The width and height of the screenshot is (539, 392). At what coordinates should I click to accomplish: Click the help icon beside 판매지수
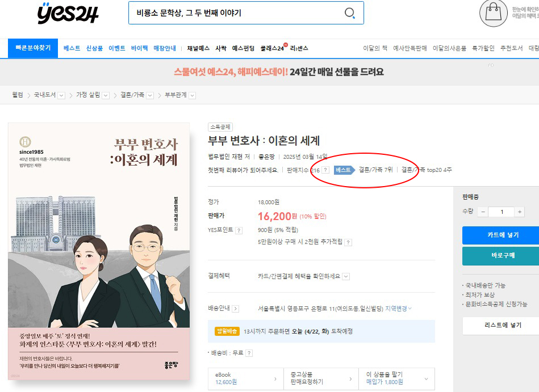click(325, 170)
